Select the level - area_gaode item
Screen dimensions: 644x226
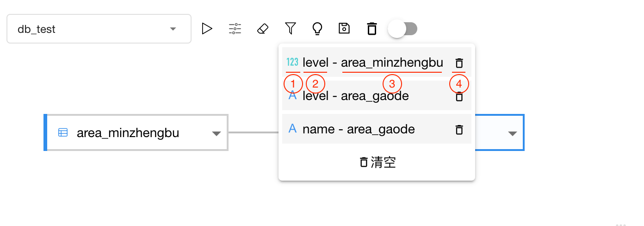click(x=377, y=96)
